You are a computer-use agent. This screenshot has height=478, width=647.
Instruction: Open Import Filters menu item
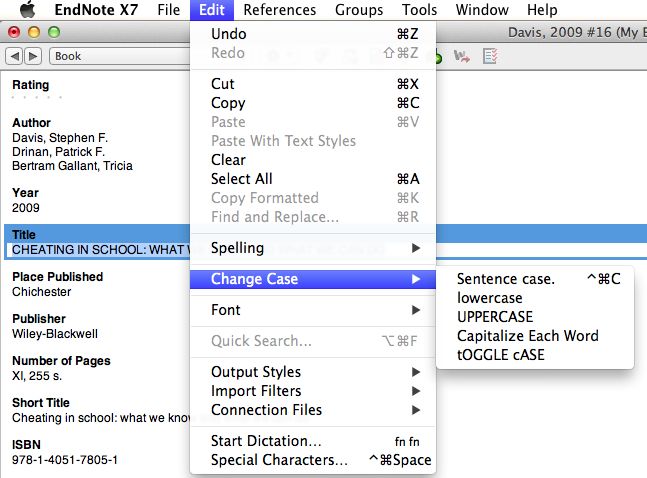[x=313, y=391]
